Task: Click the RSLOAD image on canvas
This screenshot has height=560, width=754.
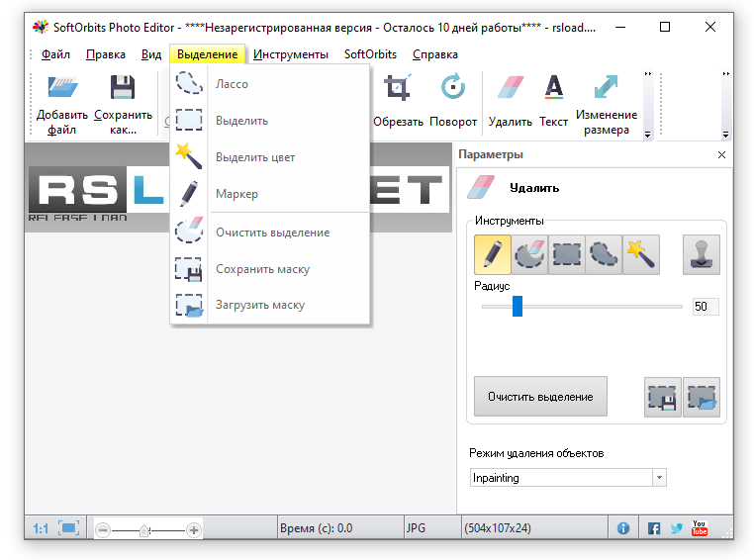Action: coord(99,193)
